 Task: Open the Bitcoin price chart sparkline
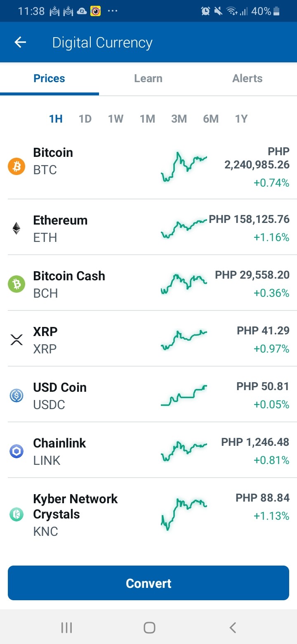184,167
